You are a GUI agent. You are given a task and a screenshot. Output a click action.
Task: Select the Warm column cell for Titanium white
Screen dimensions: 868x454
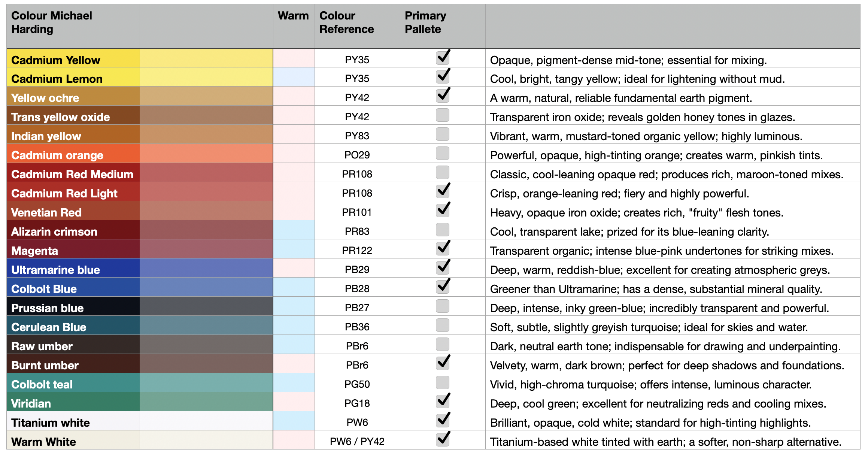click(x=294, y=421)
